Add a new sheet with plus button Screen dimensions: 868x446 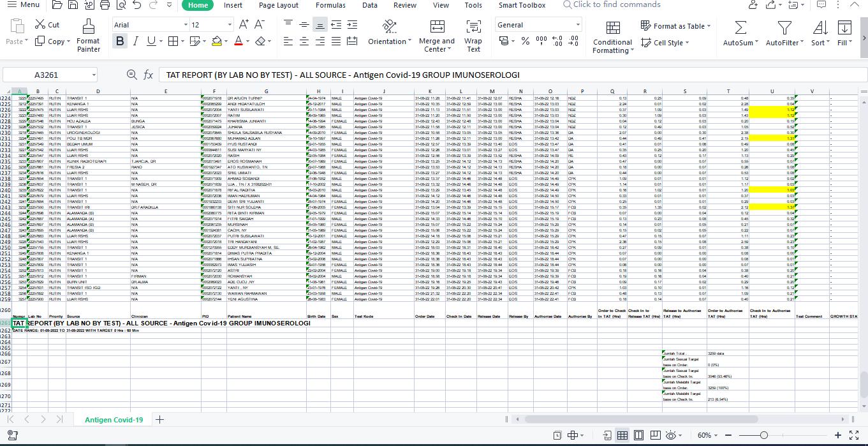click(159, 419)
